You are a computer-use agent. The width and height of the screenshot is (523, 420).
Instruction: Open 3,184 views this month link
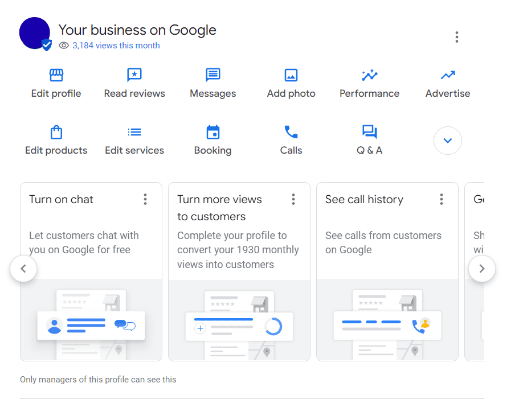116,46
